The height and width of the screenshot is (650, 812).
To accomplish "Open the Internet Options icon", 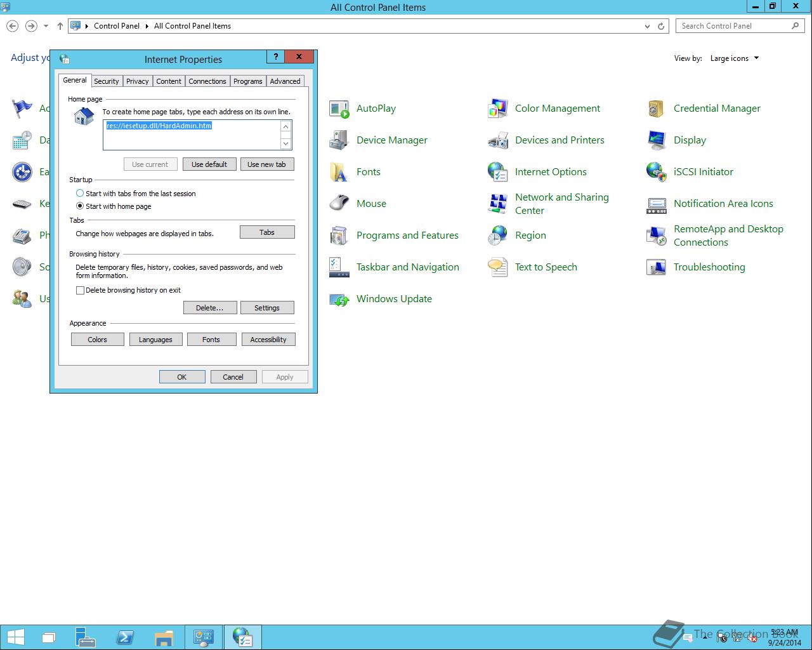I will [498, 172].
